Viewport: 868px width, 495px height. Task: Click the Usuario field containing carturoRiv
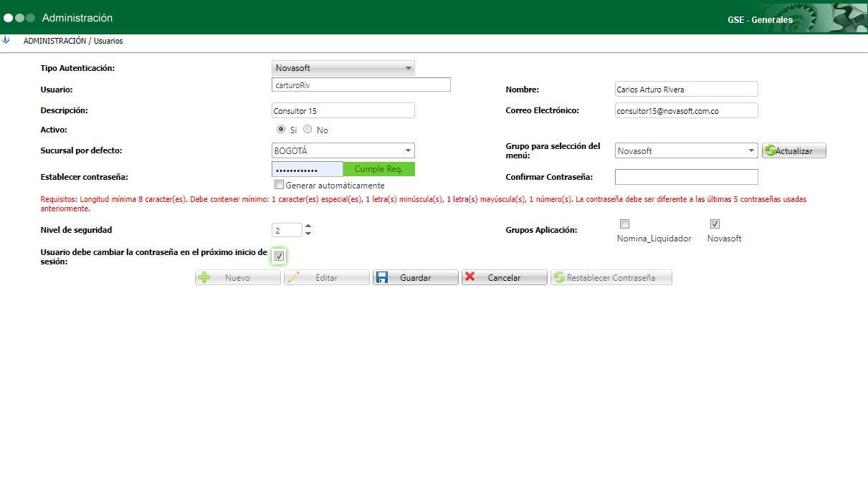point(361,85)
